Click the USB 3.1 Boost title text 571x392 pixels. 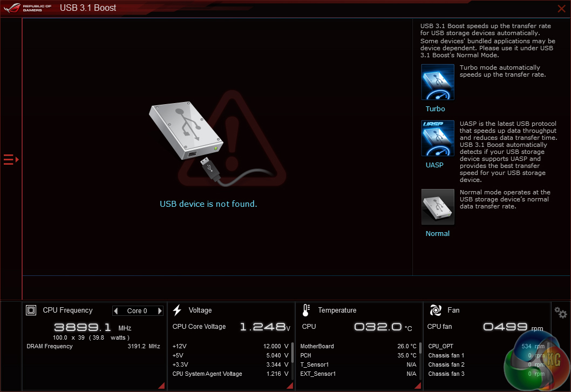coord(88,8)
